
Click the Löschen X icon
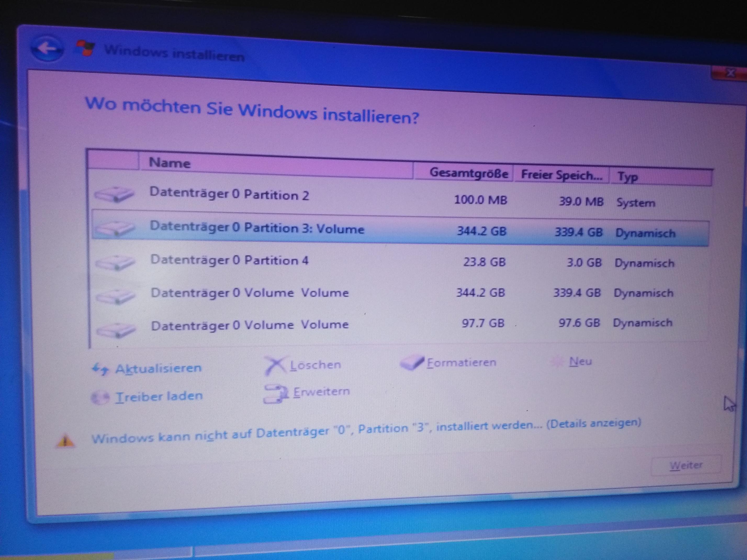tap(276, 365)
